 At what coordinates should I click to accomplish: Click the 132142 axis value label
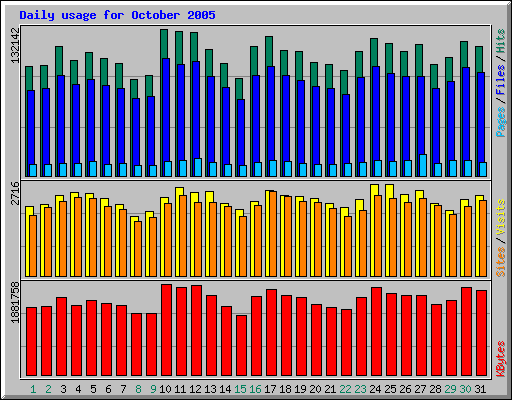(x=15, y=45)
